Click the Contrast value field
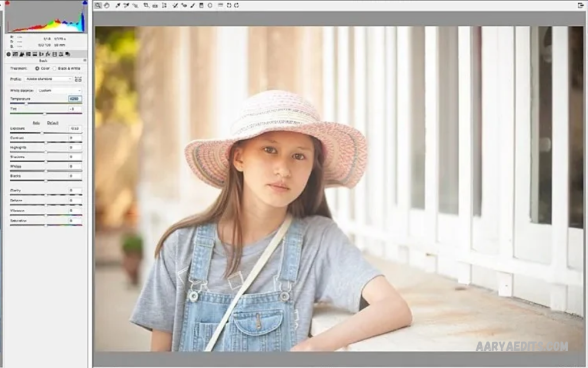This screenshot has width=588, height=368. [x=75, y=138]
